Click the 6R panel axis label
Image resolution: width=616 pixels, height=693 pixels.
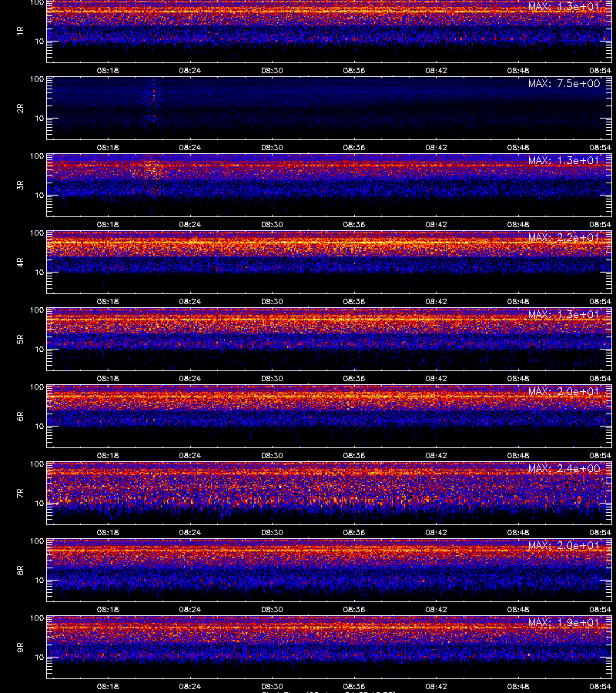pyautogui.click(x=20, y=416)
